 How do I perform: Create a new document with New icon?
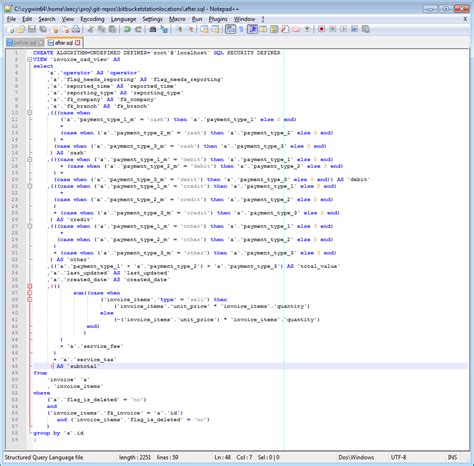coord(10,29)
